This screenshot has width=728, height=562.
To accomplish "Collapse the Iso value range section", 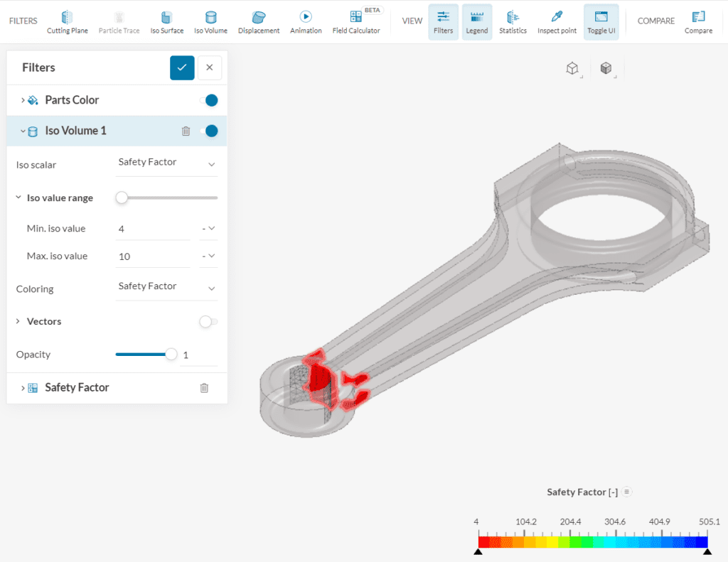I will pyautogui.click(x=18, y=198).
